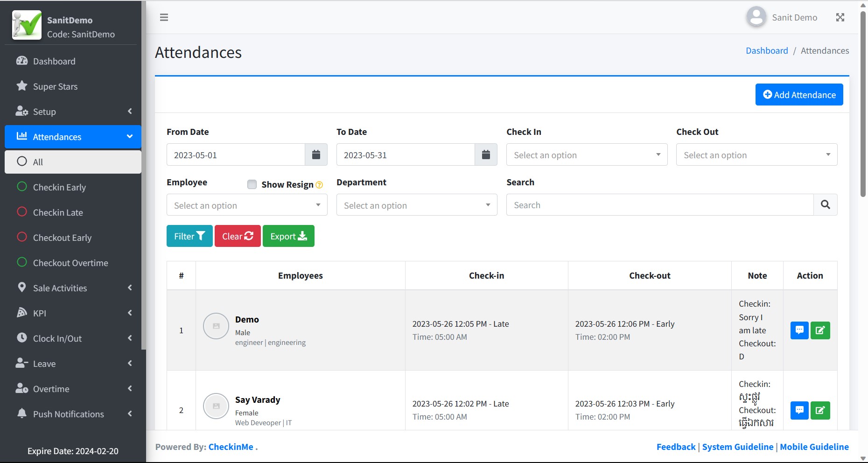Click the Push Notifications bell icon

point(22,413)
